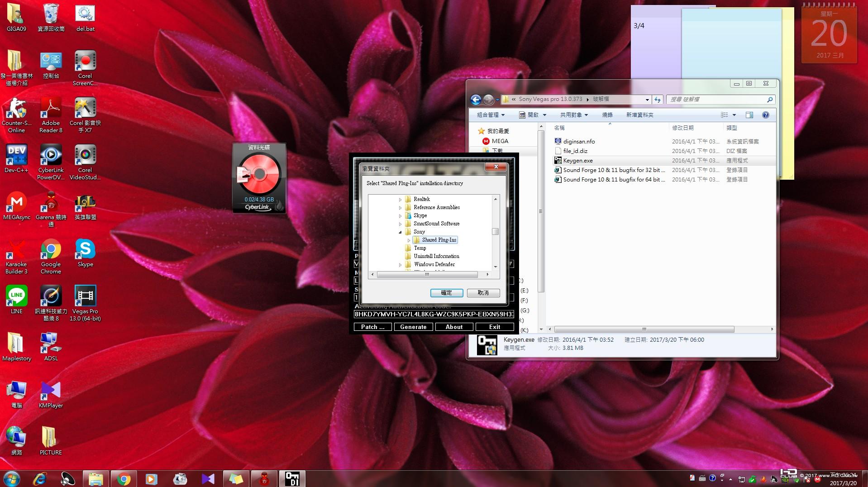Click the About button in keygen
Screen dimensions: 868x487
tap(454, 327)
